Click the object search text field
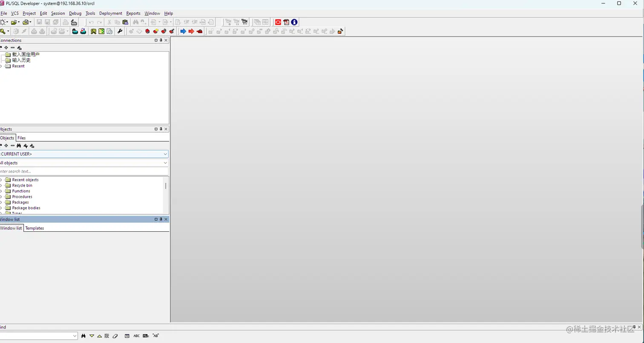Viewport: 644px width, 343px height. 84,171
